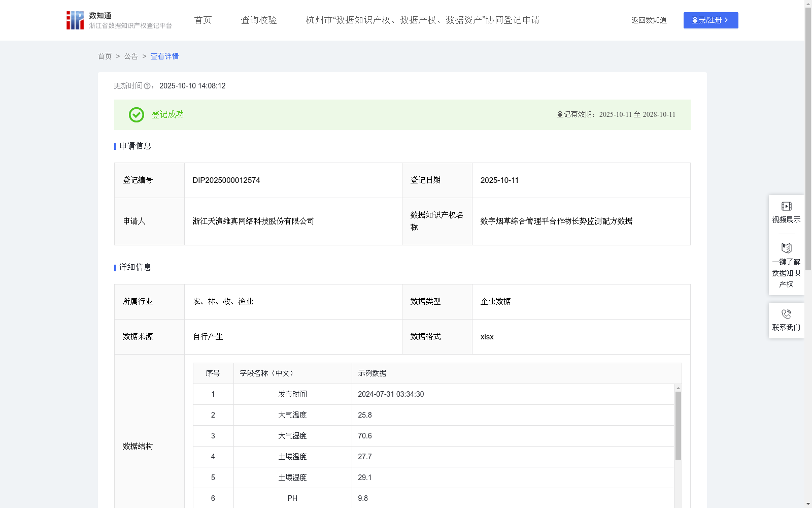
Task: Click the green 登记成功 checkmark icon
Action: (136, 115)
